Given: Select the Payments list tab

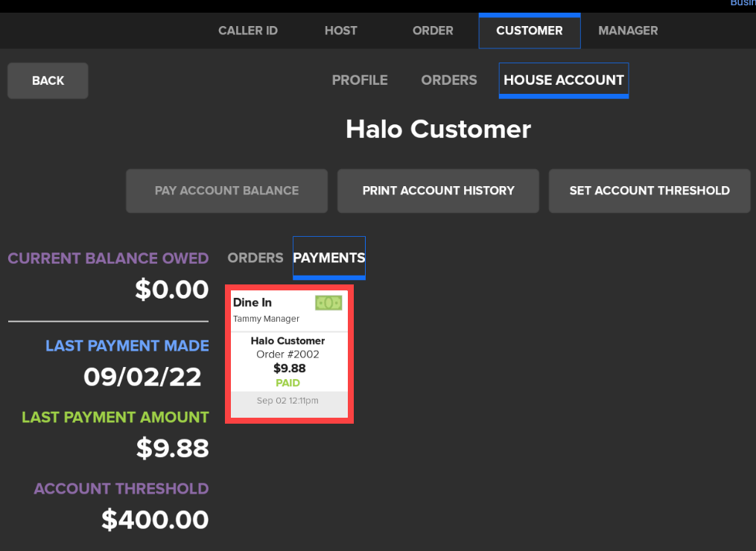Looking at the screenshot, I should 328,258.
